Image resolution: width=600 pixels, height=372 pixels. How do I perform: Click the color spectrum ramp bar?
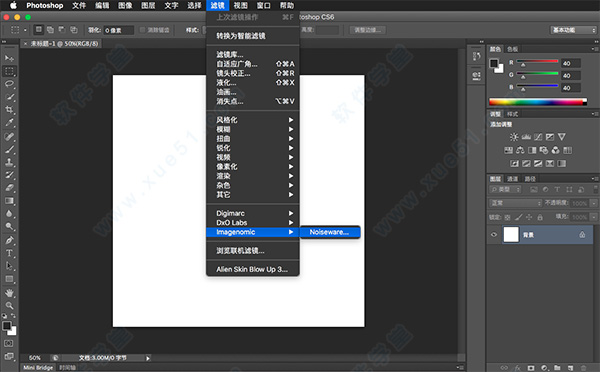click(x=538, y=102)
